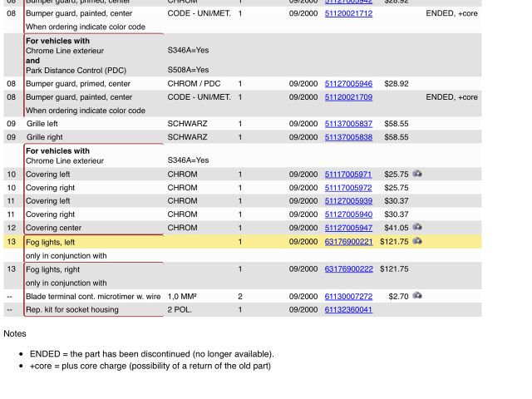Click Fog lights right part 63176900222

click(348, 269)
